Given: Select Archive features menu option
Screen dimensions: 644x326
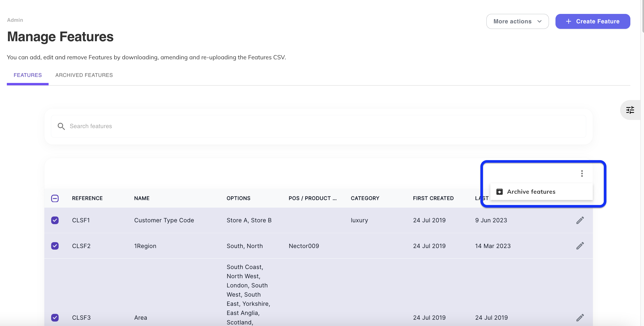Looking at the screenshot, I should click(531, 192).
